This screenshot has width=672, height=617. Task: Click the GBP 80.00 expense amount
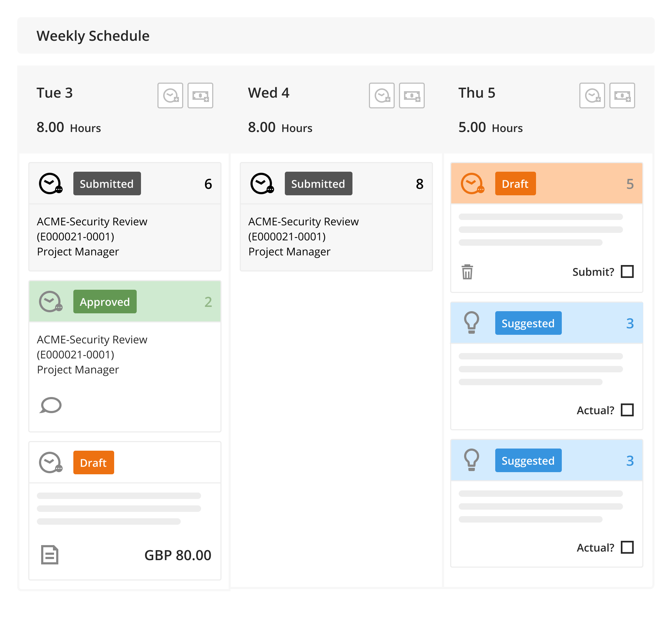point(177,555)
